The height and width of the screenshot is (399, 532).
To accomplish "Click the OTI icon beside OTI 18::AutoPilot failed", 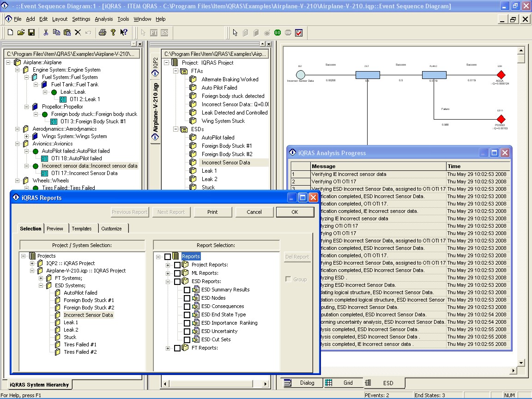I will [x=44, y=158].
